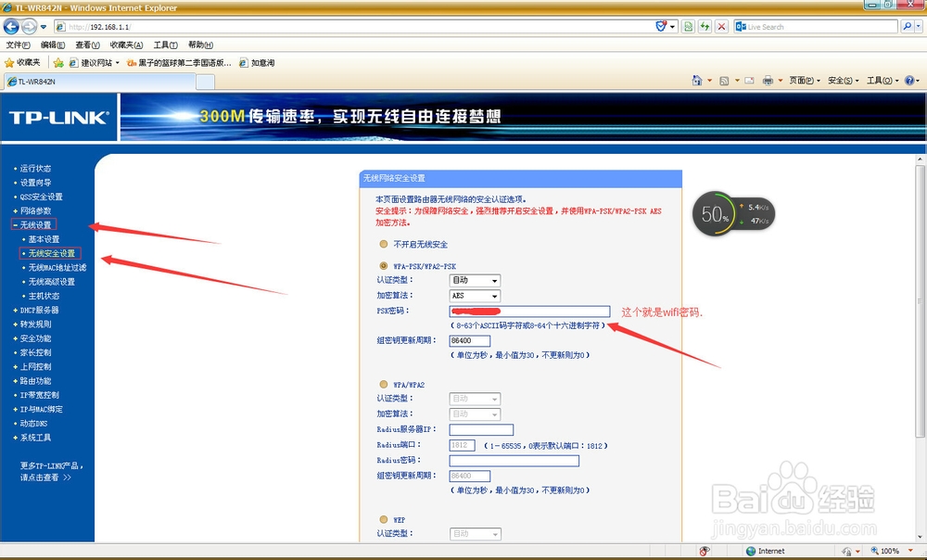The height and width of the screenshot is (560, 927).
Task: Open 基本设置 under wireless settings
Action: 44,239
